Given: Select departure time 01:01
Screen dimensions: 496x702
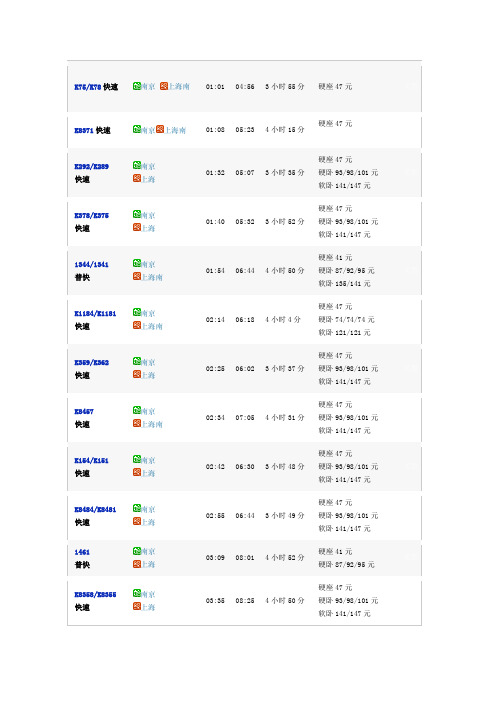Looking at the screenshot, I should click(215, 86).
